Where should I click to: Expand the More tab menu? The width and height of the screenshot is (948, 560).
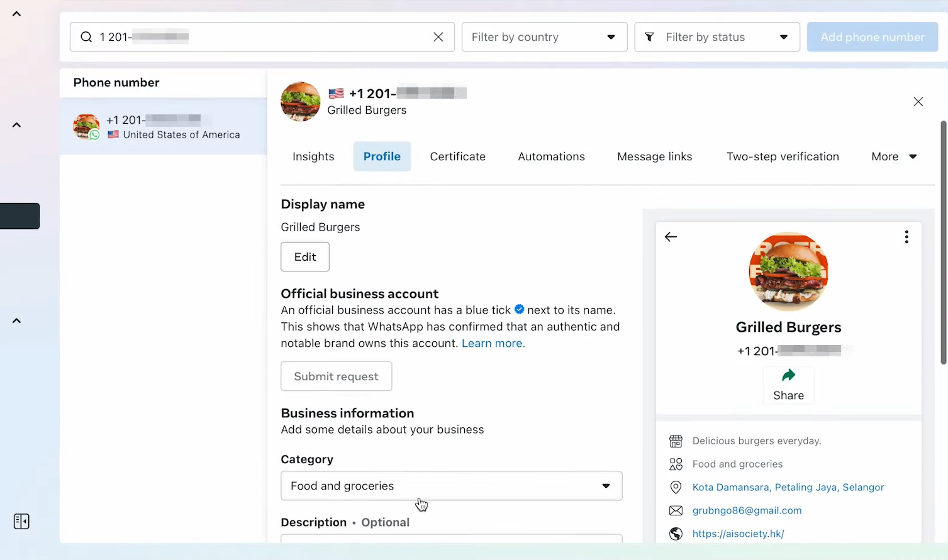(893, 156)
